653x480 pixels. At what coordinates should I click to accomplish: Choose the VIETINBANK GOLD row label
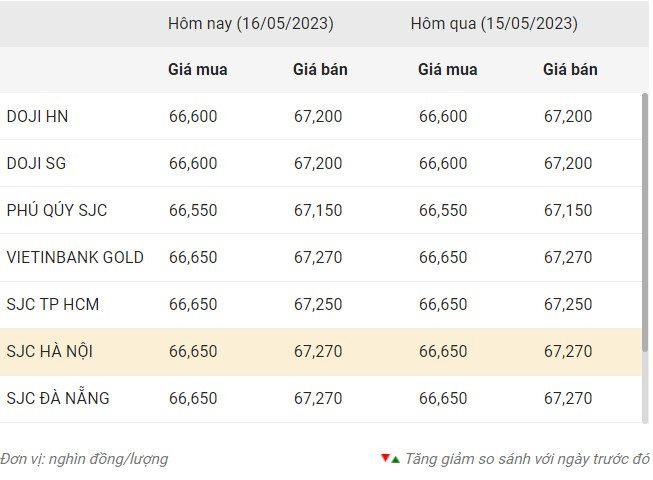coord(75,258)
